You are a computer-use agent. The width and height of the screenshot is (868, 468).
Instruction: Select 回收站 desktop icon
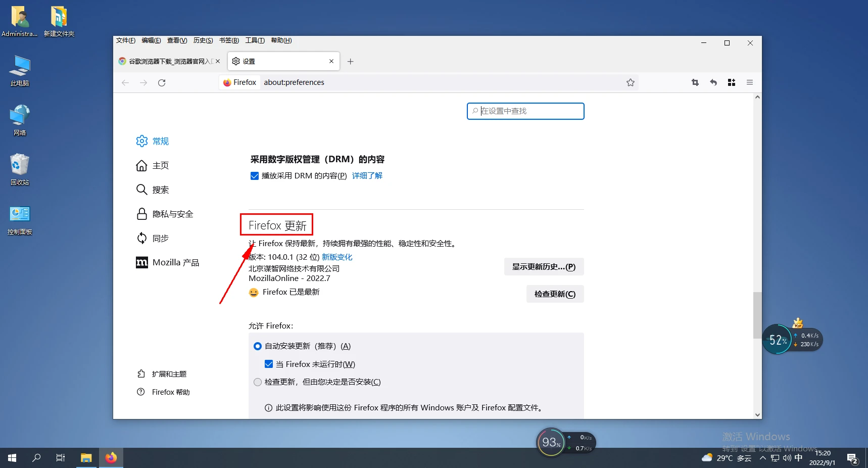tap(20, 170)
